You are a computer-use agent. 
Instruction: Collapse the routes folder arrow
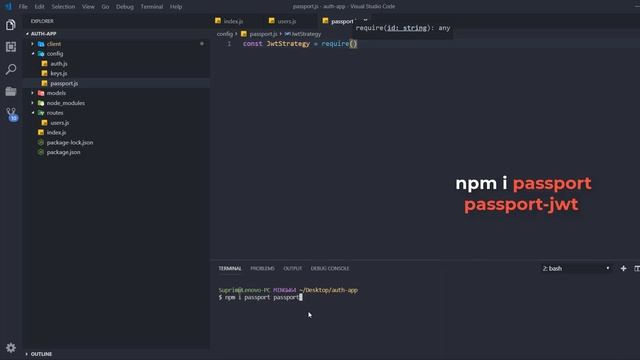click(33, 113)
